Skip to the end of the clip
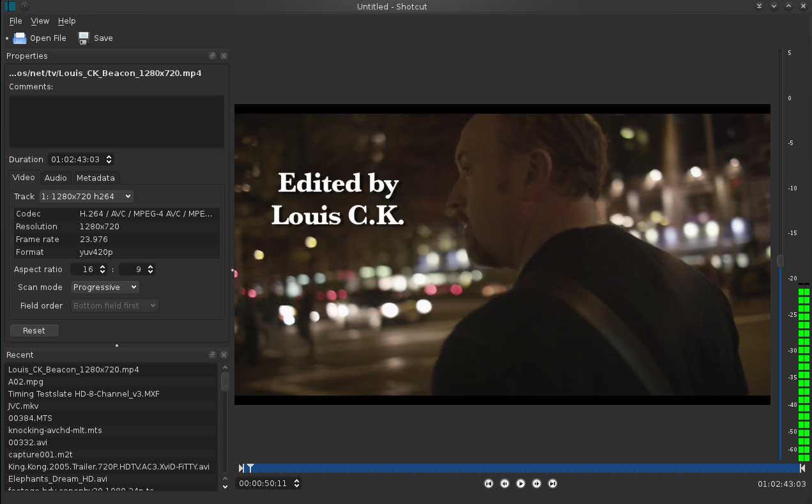 point(553,484)
